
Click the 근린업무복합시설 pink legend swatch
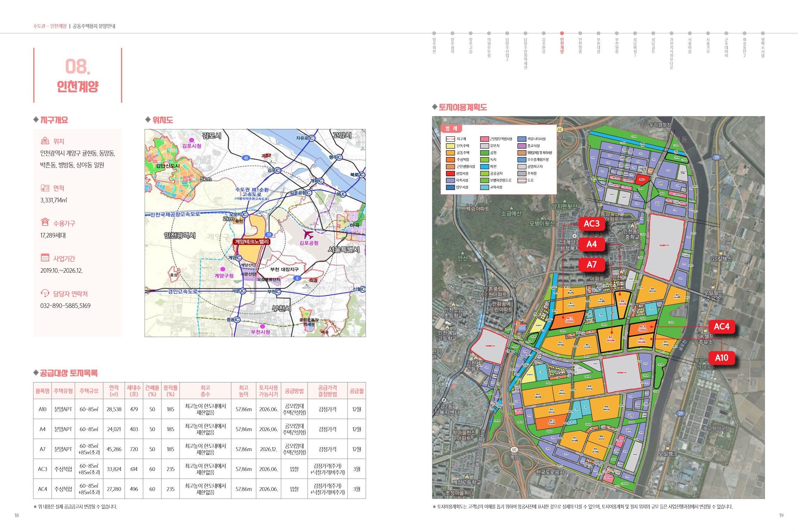484,139
